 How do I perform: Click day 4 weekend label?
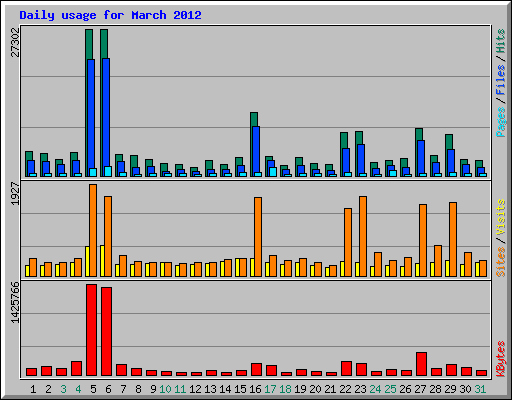[x=78, y=389]
